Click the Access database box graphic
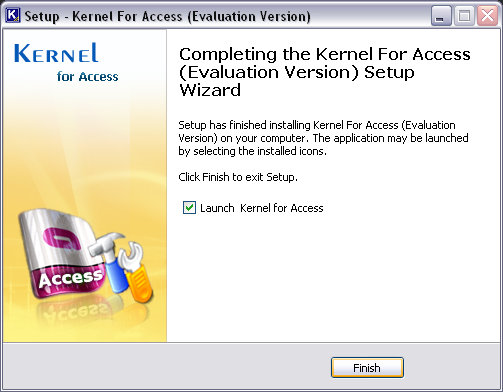503x392 pixels. [62, 253]
